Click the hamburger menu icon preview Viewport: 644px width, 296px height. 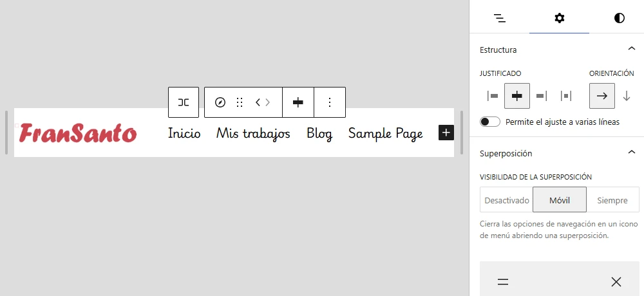click(x=503, y=282)
